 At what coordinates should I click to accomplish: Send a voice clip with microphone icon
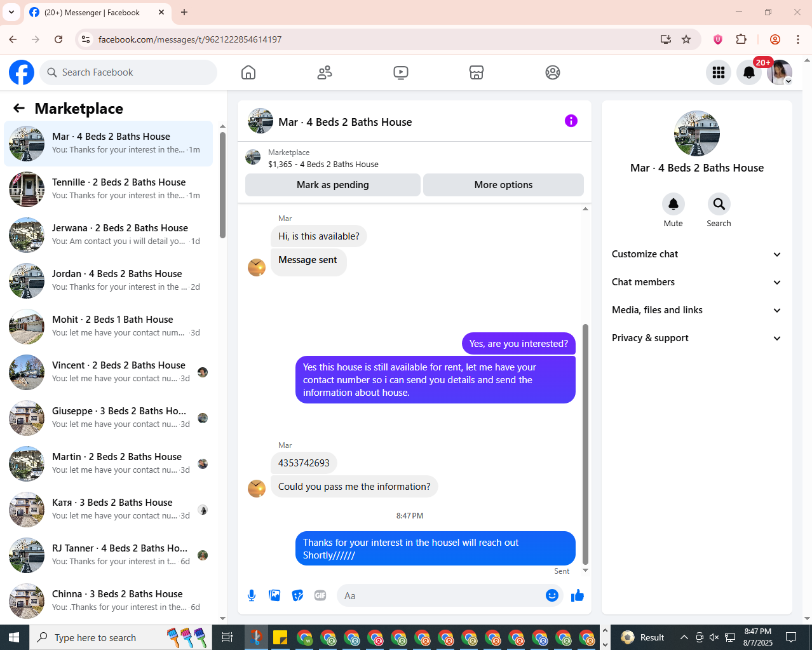(252, 595)
